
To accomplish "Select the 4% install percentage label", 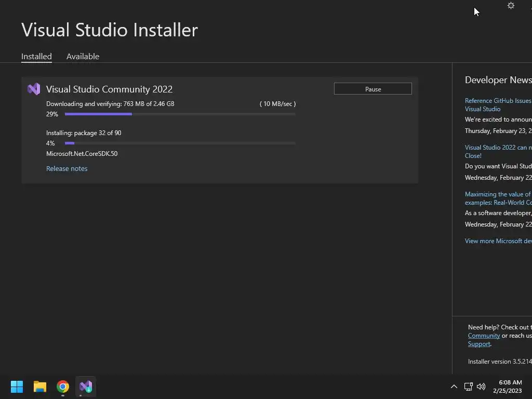I will click(x=50, y=143).
